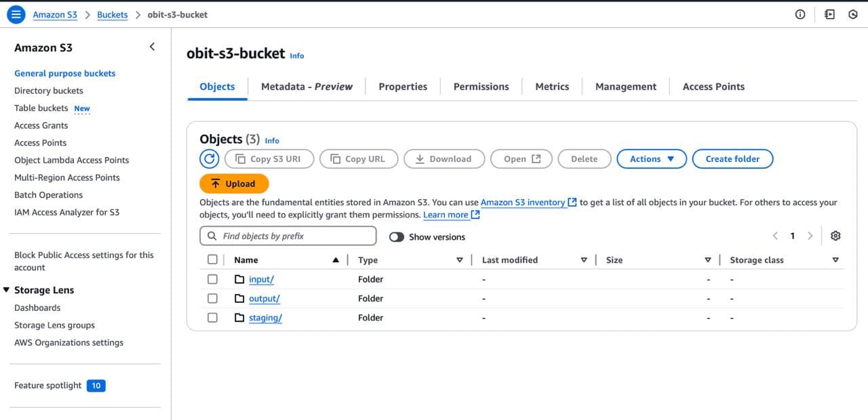
Task: Switch to the Permissions tab
Action: click(x=481, y=87)
